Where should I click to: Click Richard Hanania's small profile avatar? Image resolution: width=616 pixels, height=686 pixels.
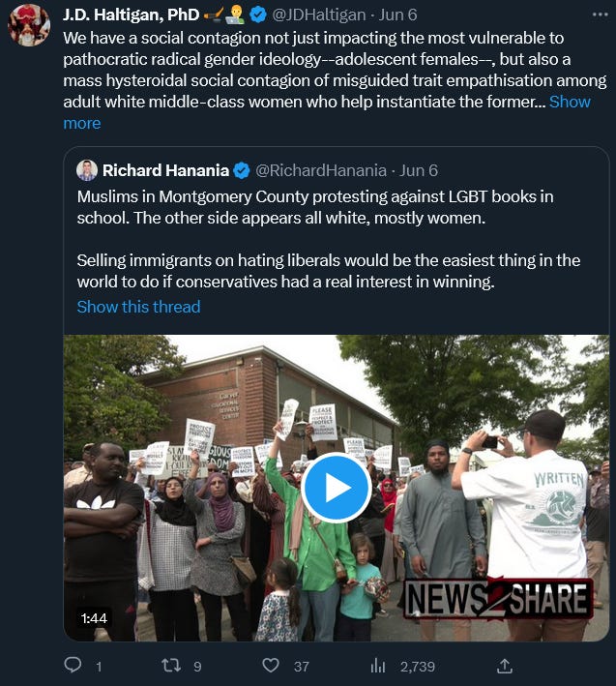click(x=87, y=170)
